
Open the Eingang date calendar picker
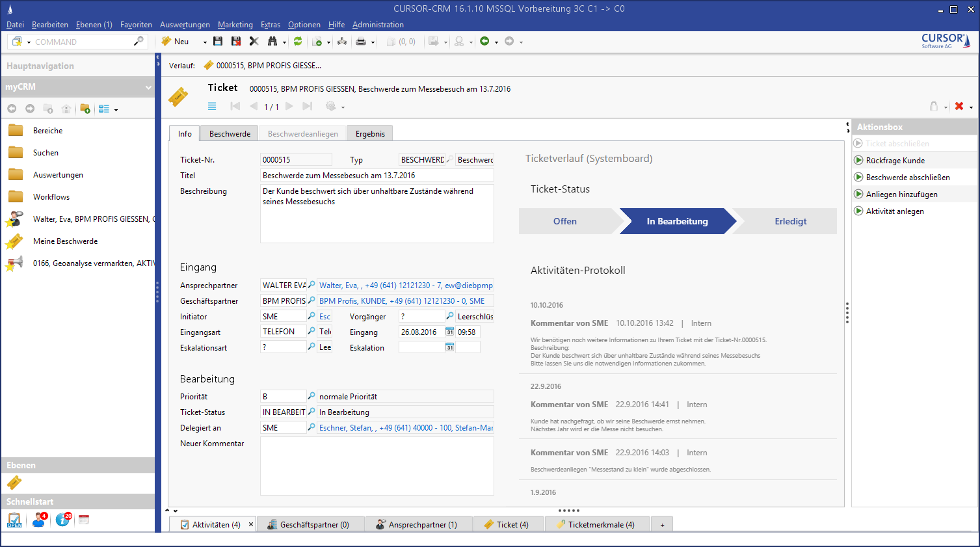[x=449, y=332]
